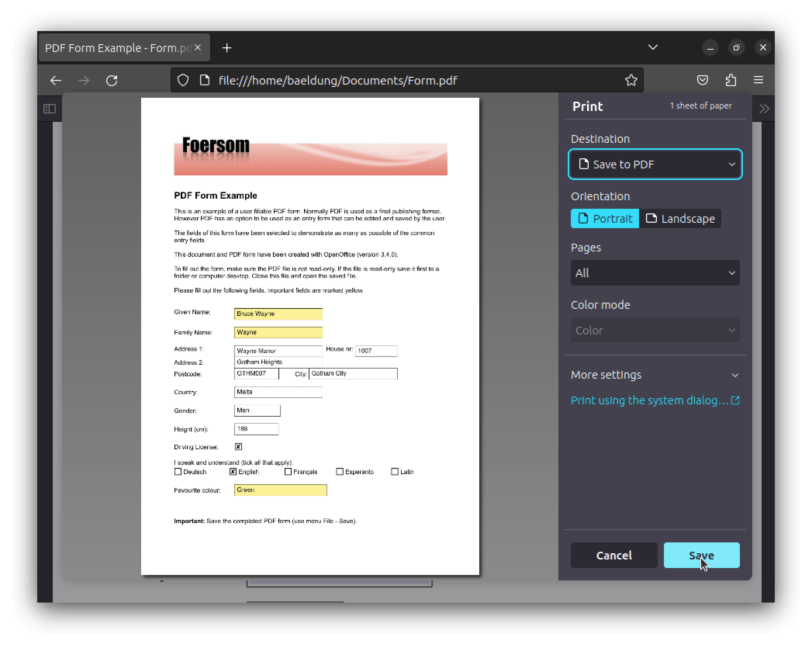Click the Address 1 value Wayne Manor
812x646 pixels.
point(278,351)
